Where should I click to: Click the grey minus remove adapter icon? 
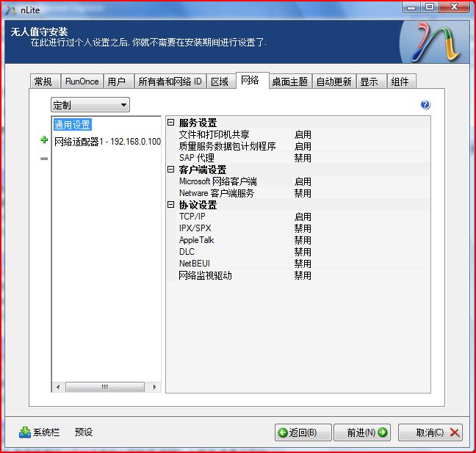(44, 159)
